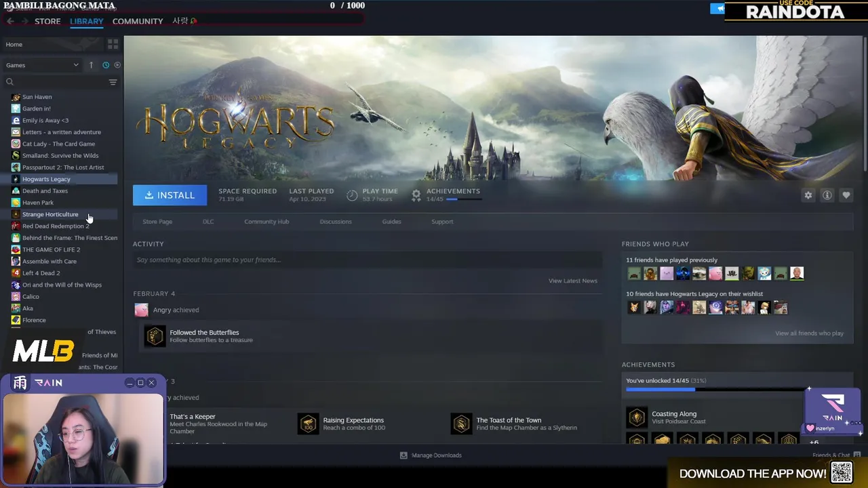868x488 pixels.
Task: Click the That's a Keeper achievement title
Action: point(193,417)
